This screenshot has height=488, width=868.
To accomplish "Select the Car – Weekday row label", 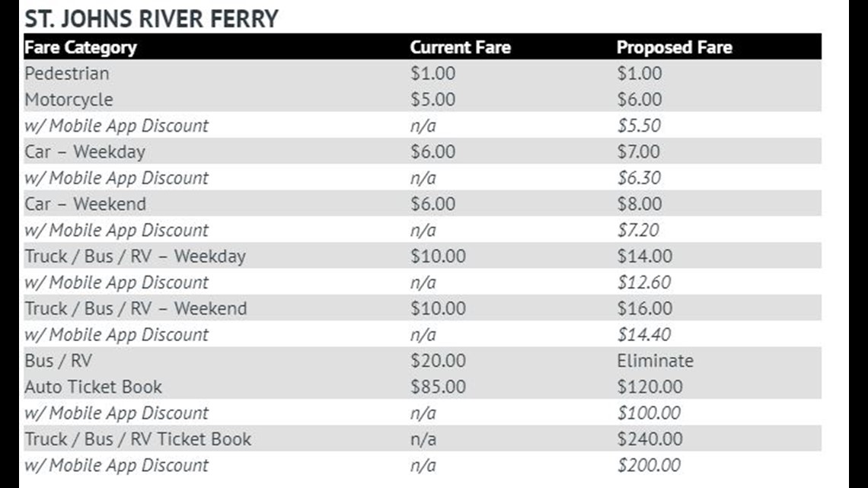I will (85, 152).
